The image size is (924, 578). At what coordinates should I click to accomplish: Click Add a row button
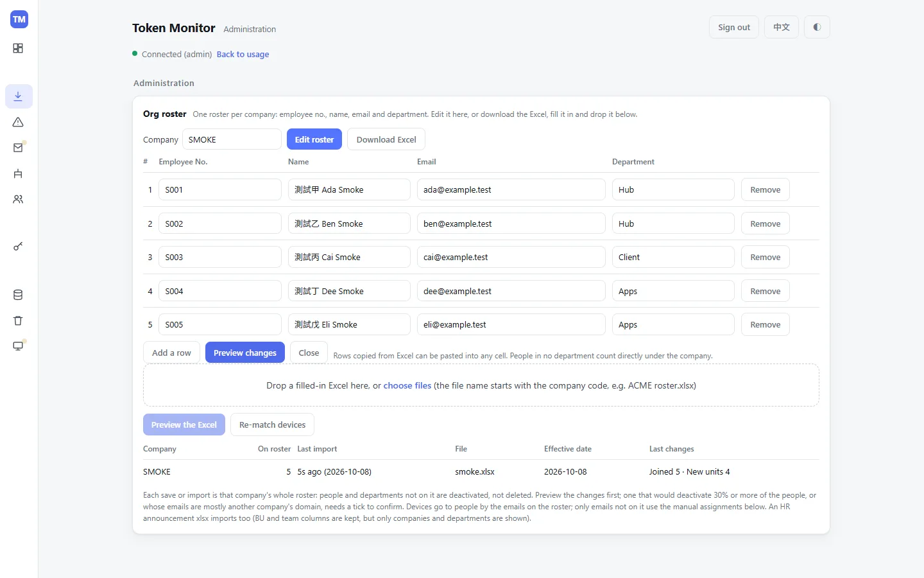[171, 353]
